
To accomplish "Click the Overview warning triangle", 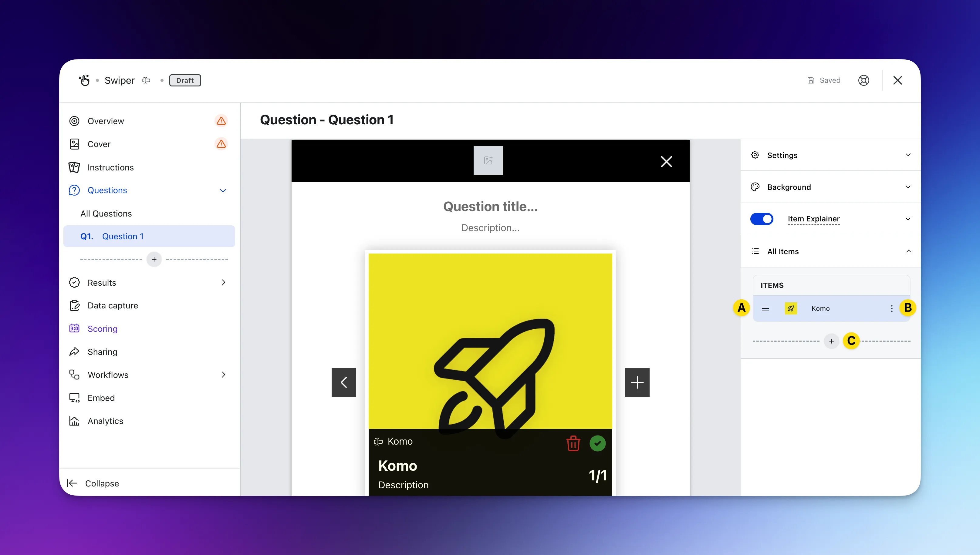I will point(221,121).
